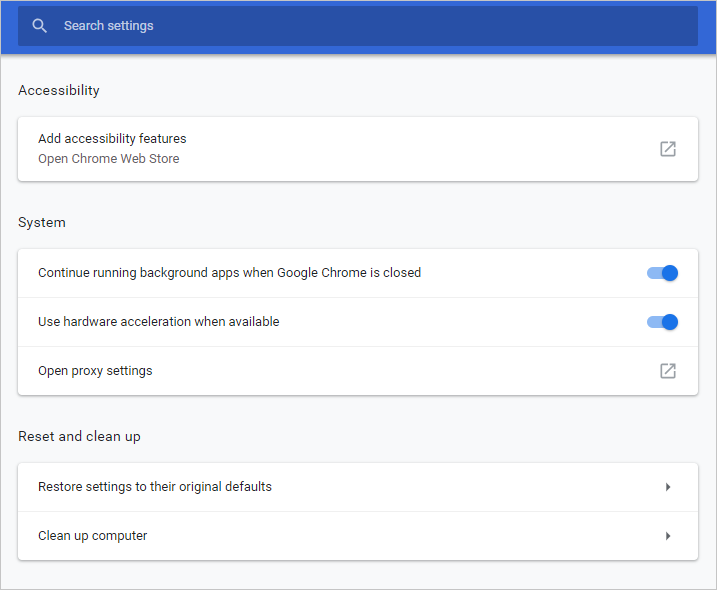Click the Accessibility section heading
717x590 pixels.
[59, 91]
